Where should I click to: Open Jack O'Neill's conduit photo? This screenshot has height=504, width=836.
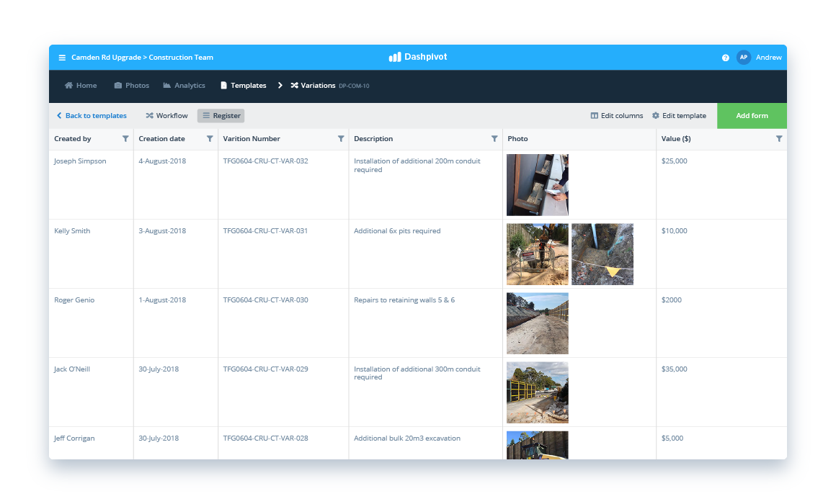538,392
